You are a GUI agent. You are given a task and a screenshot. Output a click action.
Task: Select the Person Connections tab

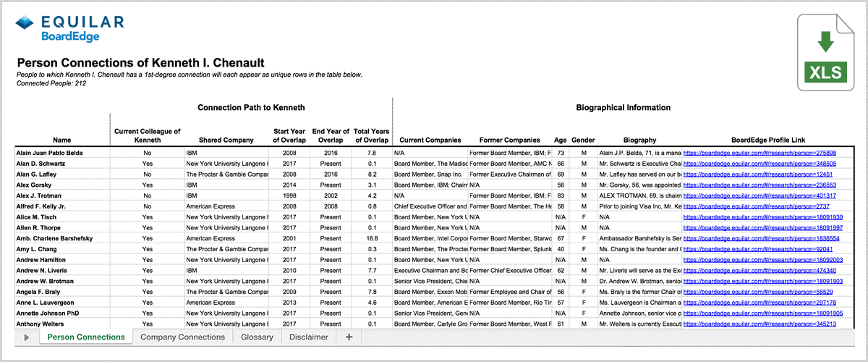pos(86,337)
